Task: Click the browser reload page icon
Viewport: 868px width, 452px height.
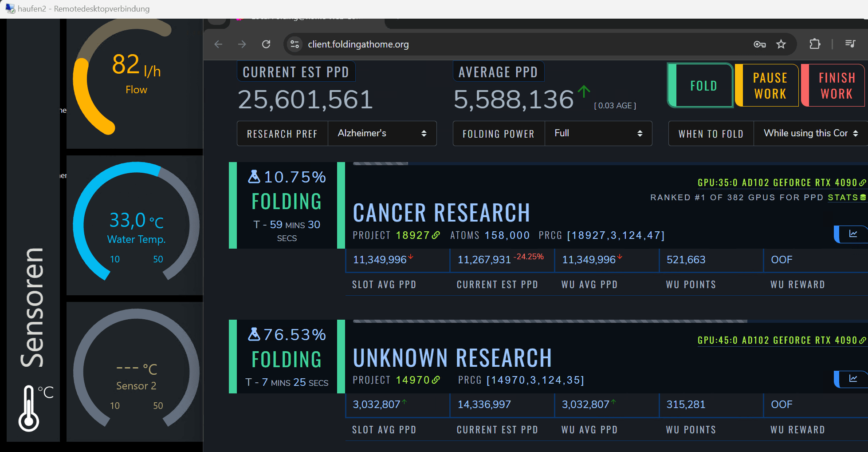Action: [266, 44]
